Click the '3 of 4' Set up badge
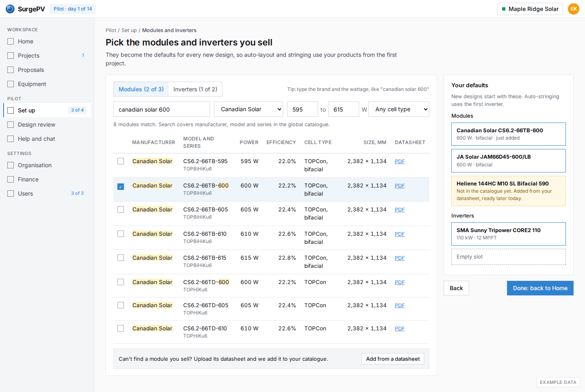Screen dimensions: 585x392 (x=77, y=110)
